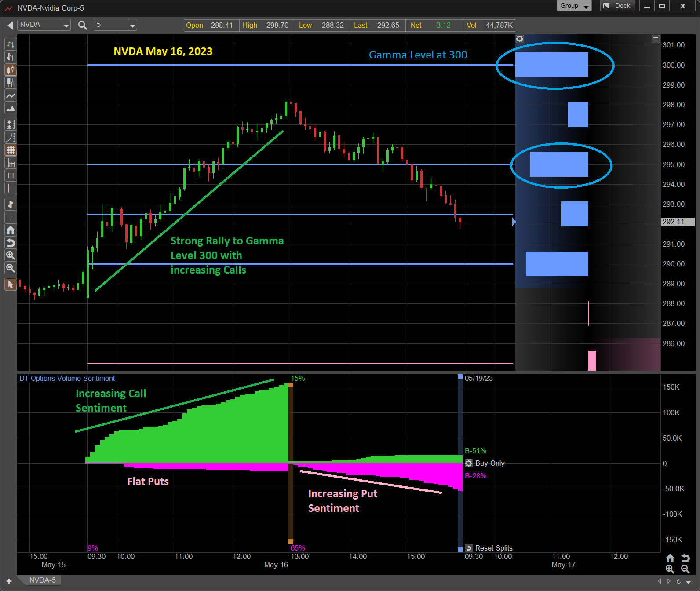Add a new tab with plus icon
The image size is (700, 591).
(9, 581)
